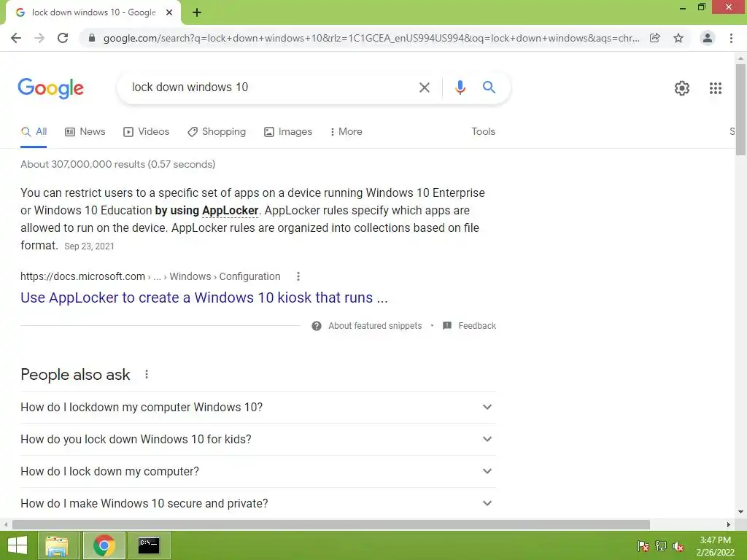The height and width of the screenshot is (560, 747).
Task: Click the horizontal scrollbar right arrow
Action: (729, 524)
